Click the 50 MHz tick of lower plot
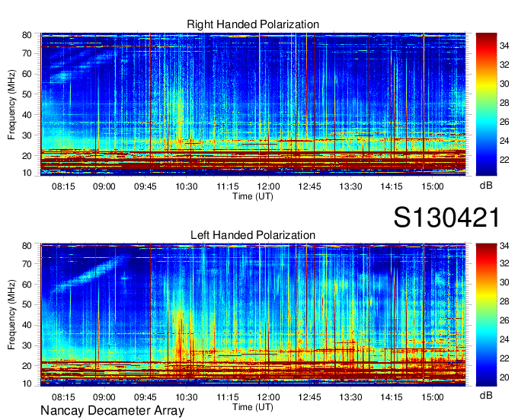This screenshot has width=518, height=420. [x=27, y=304]
